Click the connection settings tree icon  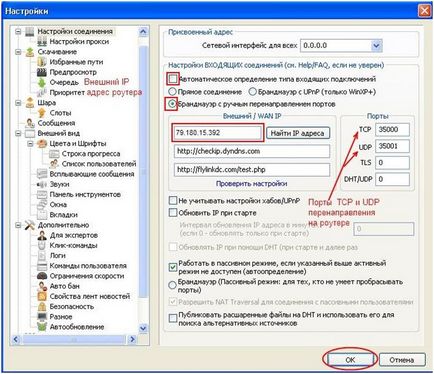[30, 32]
